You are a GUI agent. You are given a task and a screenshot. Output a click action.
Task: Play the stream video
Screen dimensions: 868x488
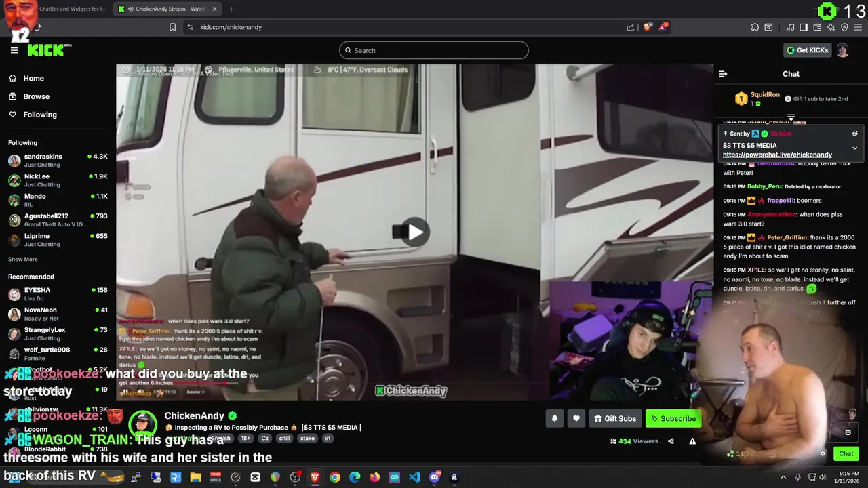[x=415, y=232]
